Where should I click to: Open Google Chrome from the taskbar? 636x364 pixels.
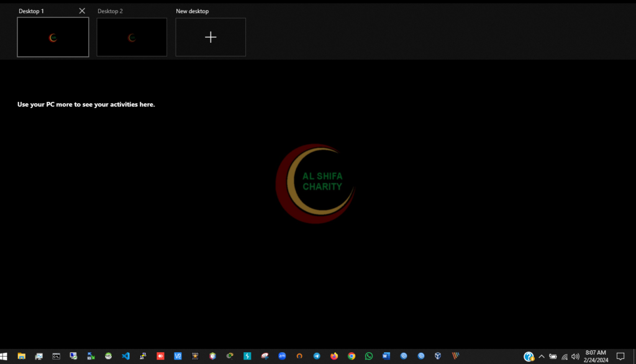point(352,356)
